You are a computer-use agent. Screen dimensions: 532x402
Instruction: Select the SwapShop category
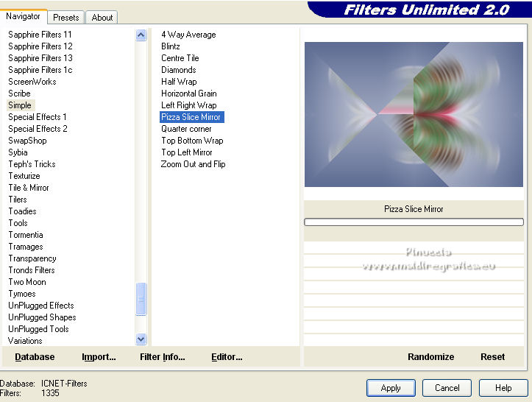pyautogui.click(x=27, y=141)
